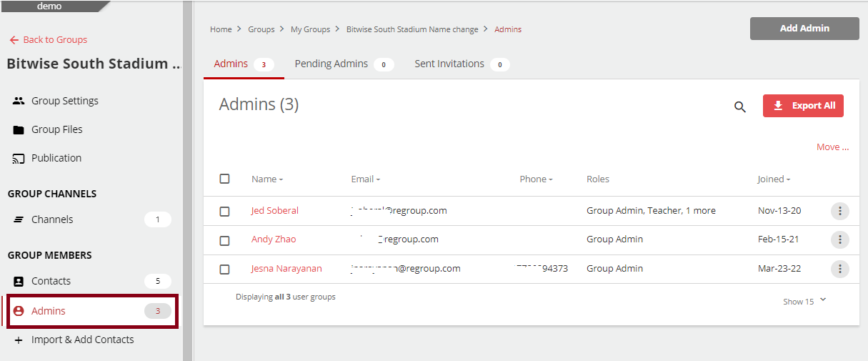The width and height of the screenshot is (868, 361).
Task: Open Andy Zhao's profile link
Action: [274, 239]
